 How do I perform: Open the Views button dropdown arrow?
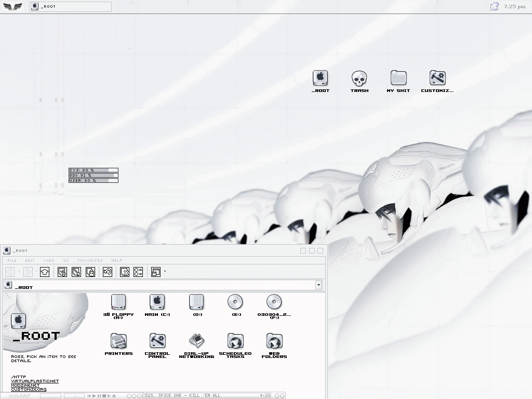tap(165, 271)
